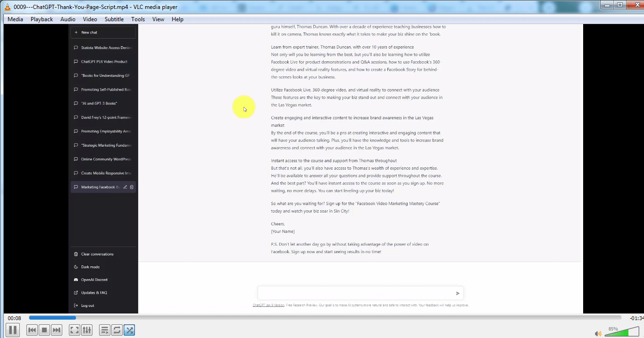644x338 pixels.
Task: Click pencil icon to rename Marketing Facebook chat
Action: [125, 187]
